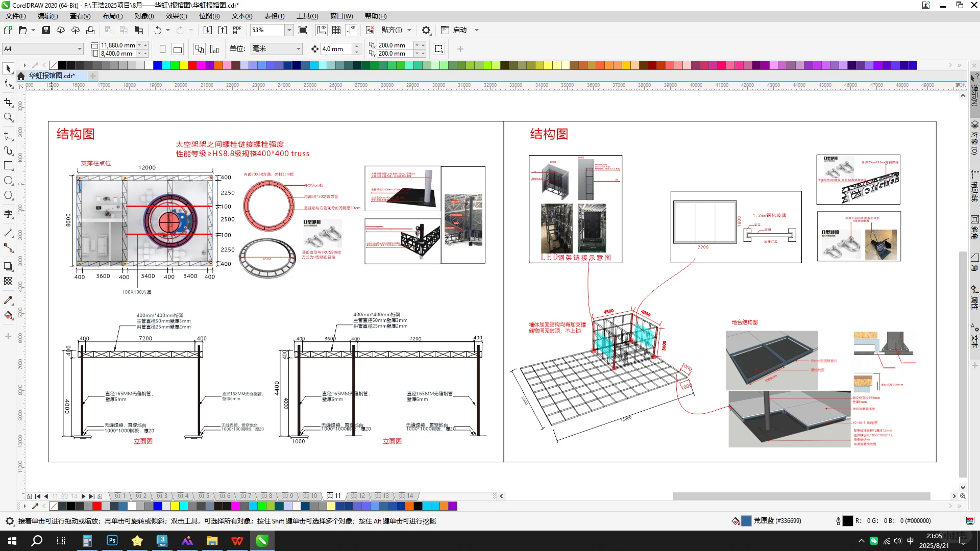Viewport: 980px width, 551px height.
Task: Toggle show grid button
Action: [336, 30]
